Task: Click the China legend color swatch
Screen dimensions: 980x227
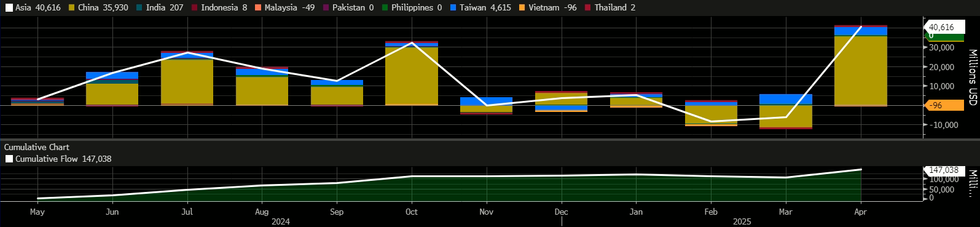Action: pos(72,8)
